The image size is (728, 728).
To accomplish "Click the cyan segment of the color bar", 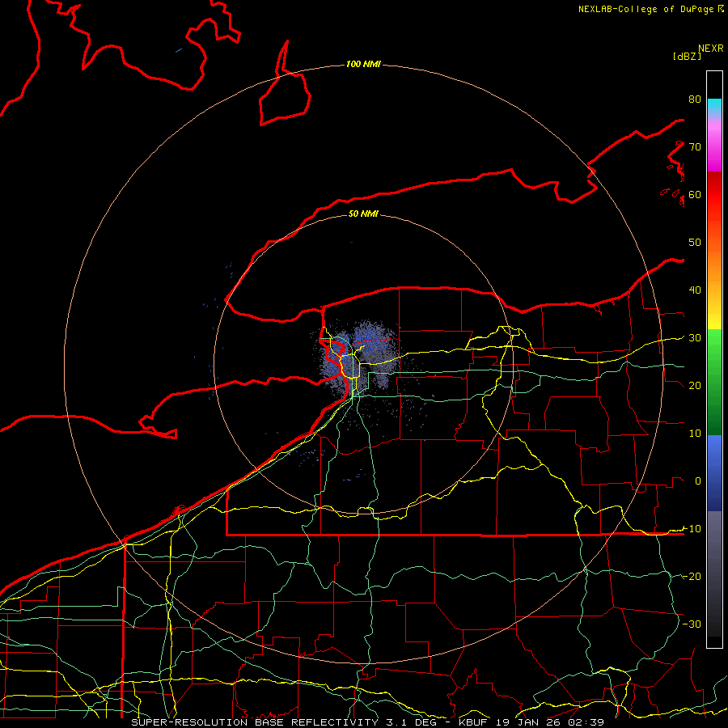I will click(x=714, y=105).
